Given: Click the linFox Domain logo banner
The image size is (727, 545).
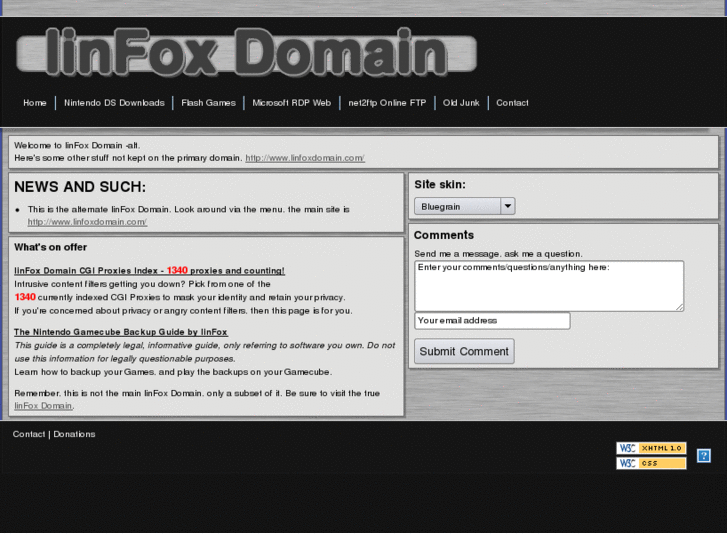Looking at the screenshot, I should coord(246,52).
